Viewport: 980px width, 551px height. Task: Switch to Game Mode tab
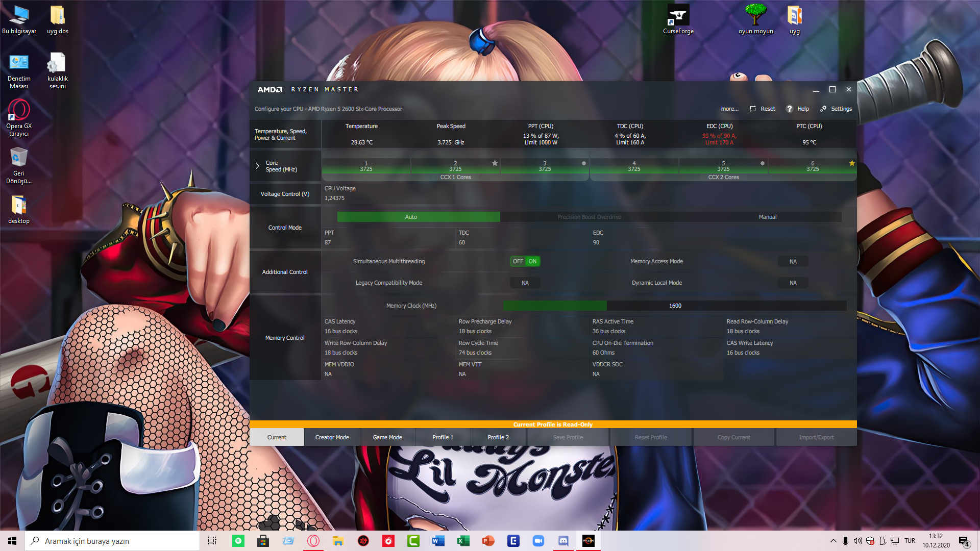click(387, 437)
